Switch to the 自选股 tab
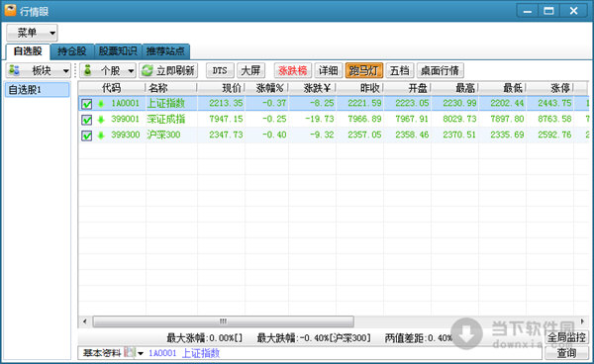This screenshot has width=594, height=364. click(x=28, y=51)
